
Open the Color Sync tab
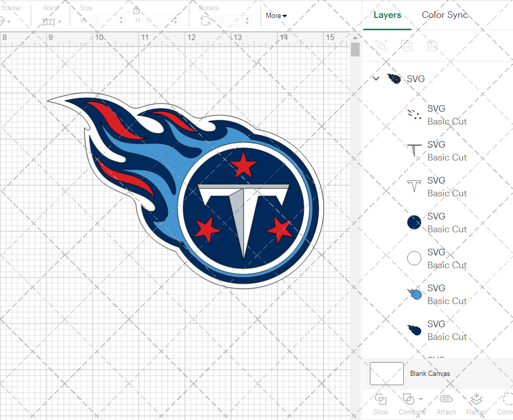coord(445,15)
